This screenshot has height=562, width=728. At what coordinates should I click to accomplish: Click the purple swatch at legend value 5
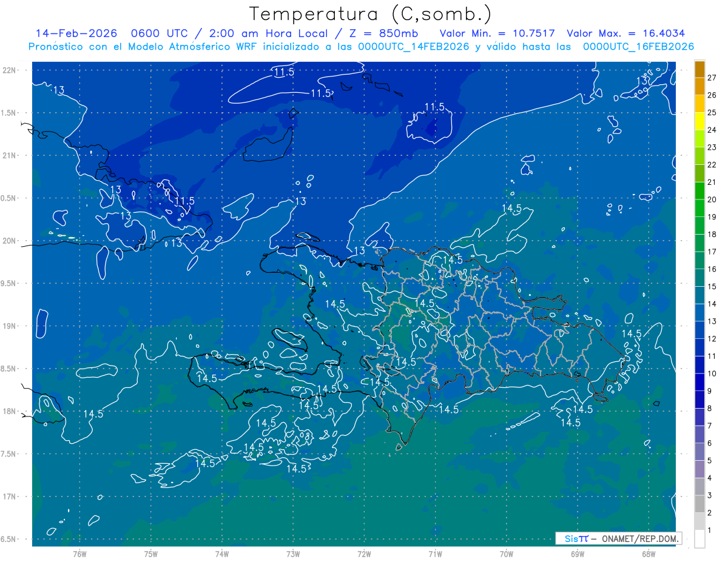(699, 452)
